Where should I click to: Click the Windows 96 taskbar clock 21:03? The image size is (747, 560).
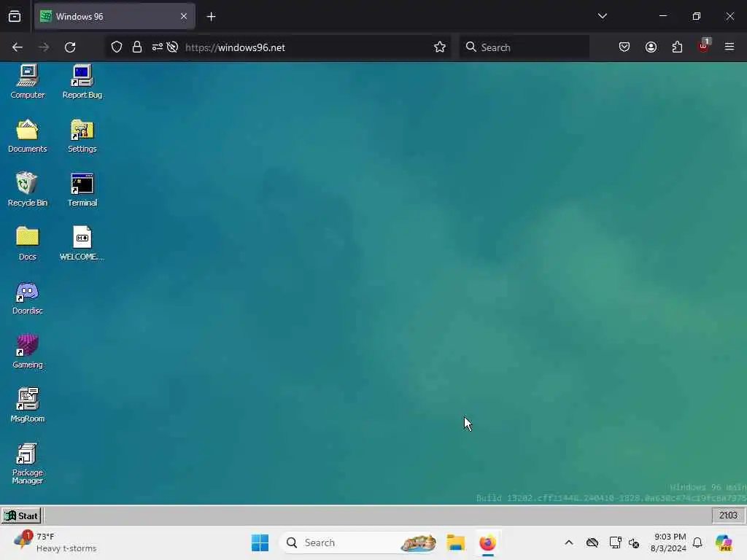tap(728, 516)
